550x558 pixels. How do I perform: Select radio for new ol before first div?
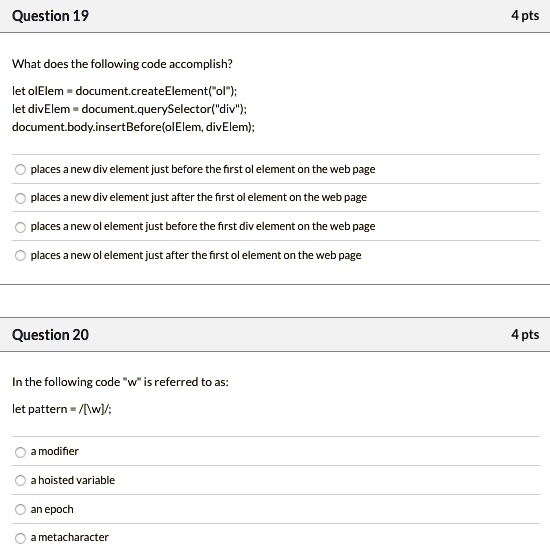click(x=20, y=227)
